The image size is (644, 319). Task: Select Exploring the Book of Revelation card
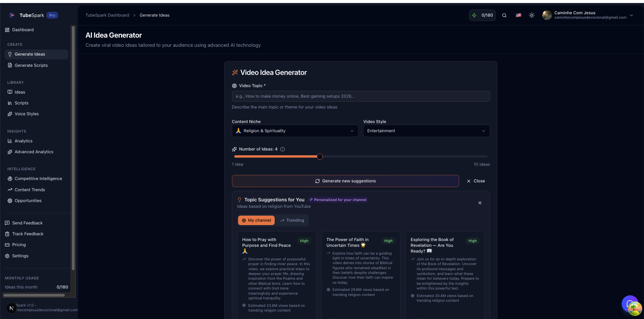coord(445,275)
